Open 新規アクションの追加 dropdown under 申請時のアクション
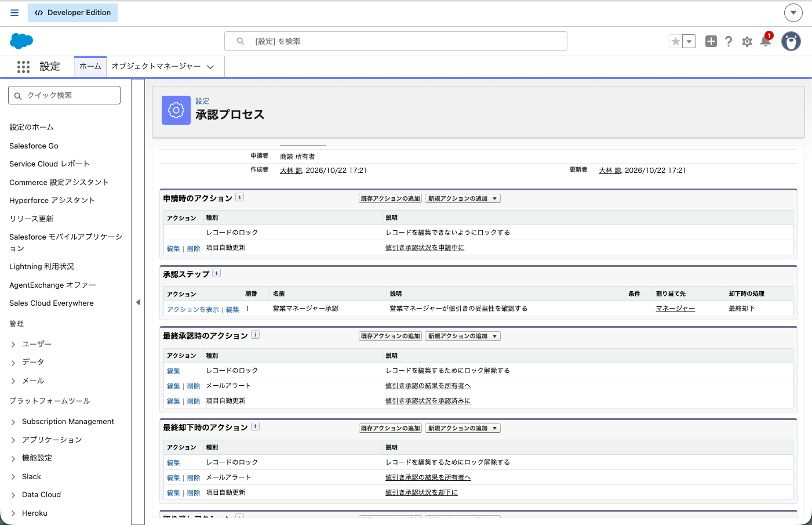 click(463, 198)
